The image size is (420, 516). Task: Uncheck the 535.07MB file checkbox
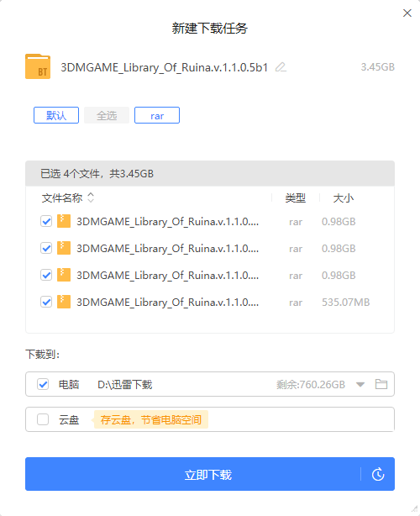click(x=46, y=302)
